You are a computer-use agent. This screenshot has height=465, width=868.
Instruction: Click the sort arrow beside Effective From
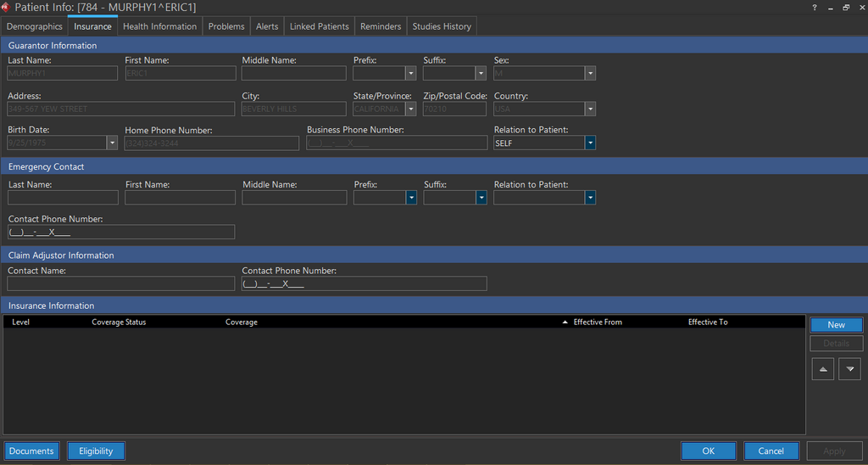click(x=565, y=322)
